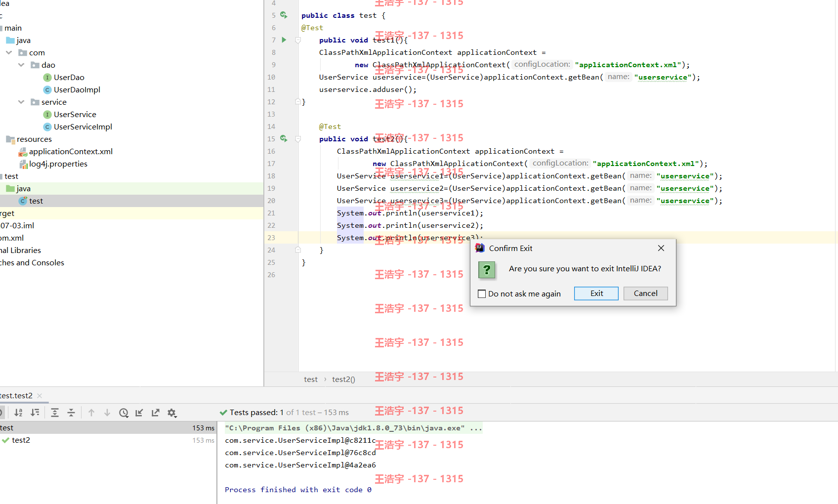Select java folder under main
This screenshot has width=838, height=504.
23,40
